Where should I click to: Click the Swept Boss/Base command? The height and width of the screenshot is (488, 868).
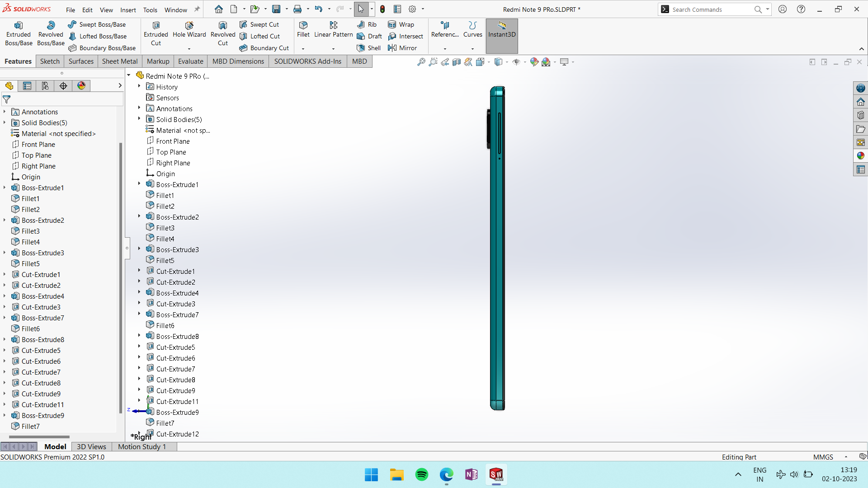(x=97, y=24)
